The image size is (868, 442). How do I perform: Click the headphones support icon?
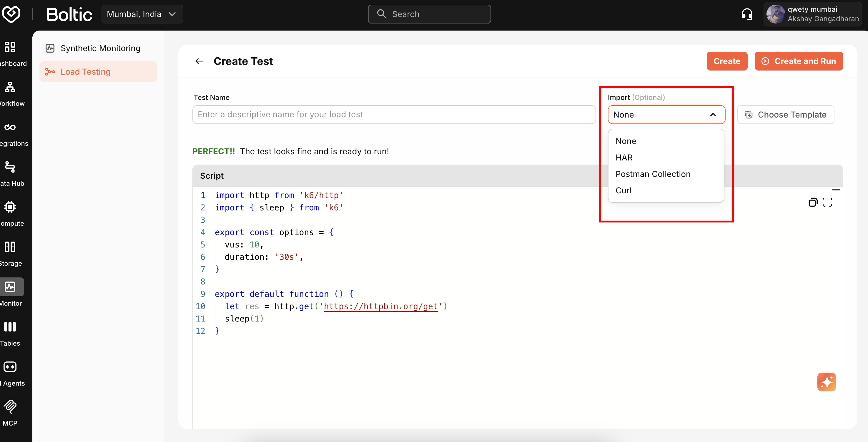pos(747,14)
